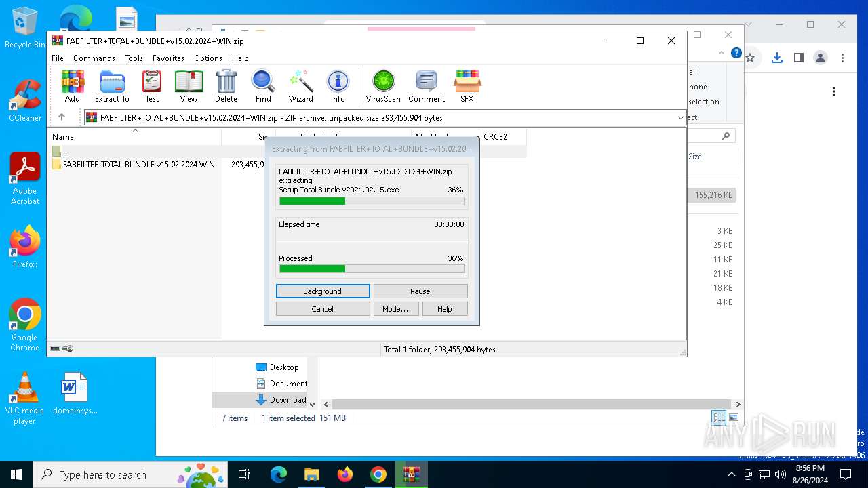The height and width of the screenshot is (488, 868).
Task: Click the Size column header in Explorer
Action: pos(695,157)
